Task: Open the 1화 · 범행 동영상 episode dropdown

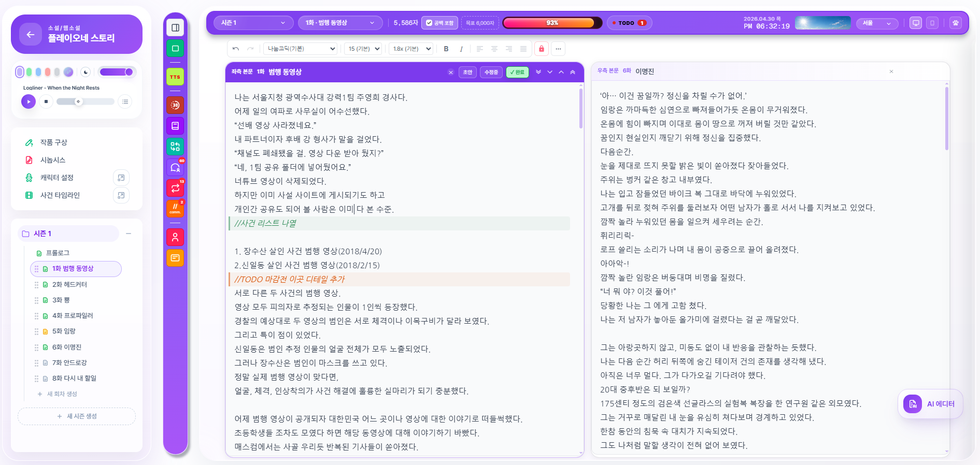Action: pyautogui.click(x=340, y=23)
